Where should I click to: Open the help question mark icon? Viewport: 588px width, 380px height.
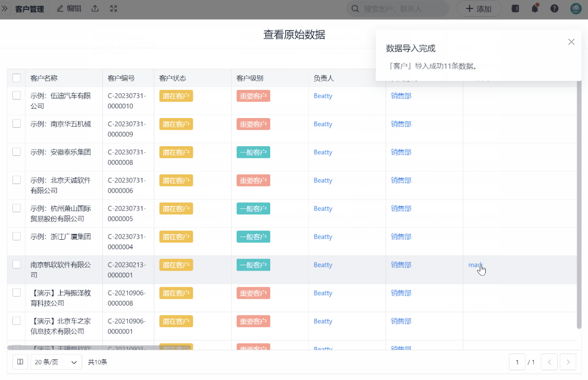[x=554, y=9]
